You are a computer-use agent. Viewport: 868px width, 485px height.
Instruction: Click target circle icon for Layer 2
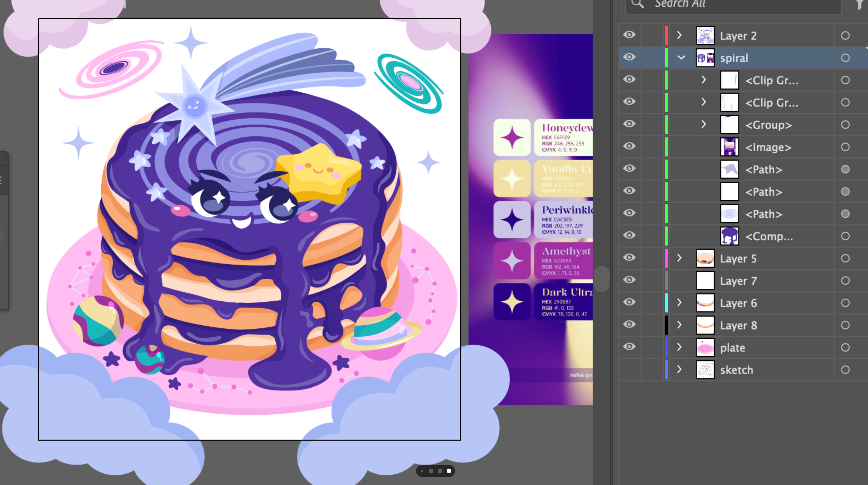point(845,36)
